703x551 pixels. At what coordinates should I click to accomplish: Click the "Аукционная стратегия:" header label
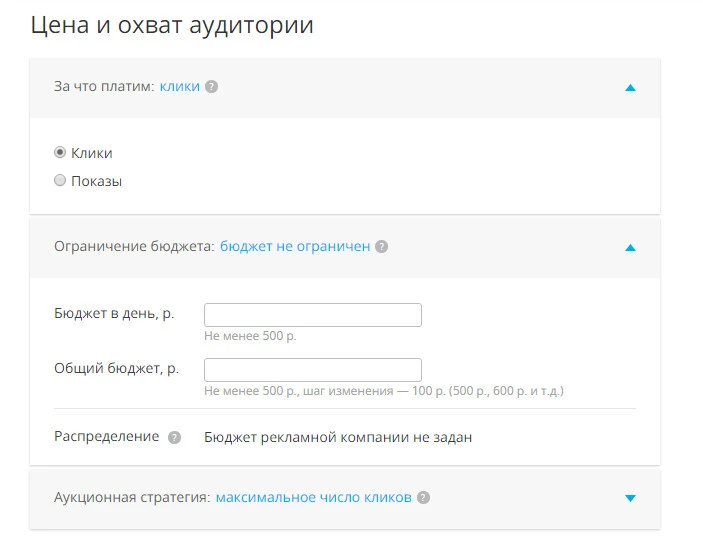pos(131,497)
